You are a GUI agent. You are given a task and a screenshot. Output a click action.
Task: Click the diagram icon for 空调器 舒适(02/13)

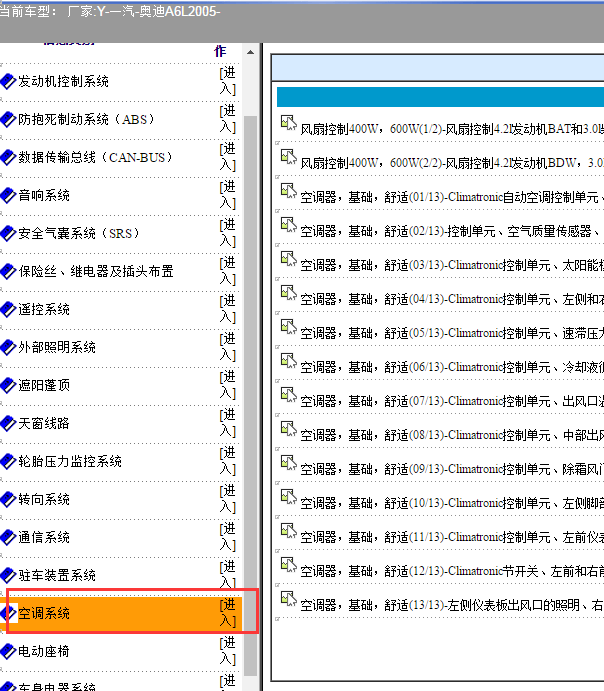click(x=289, y=225)
